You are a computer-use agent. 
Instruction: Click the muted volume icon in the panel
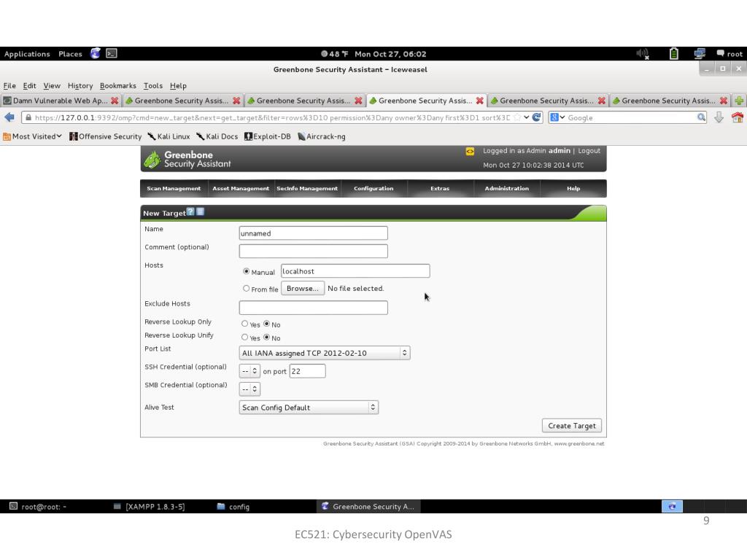pyautogui.click(x=643, y=54)
